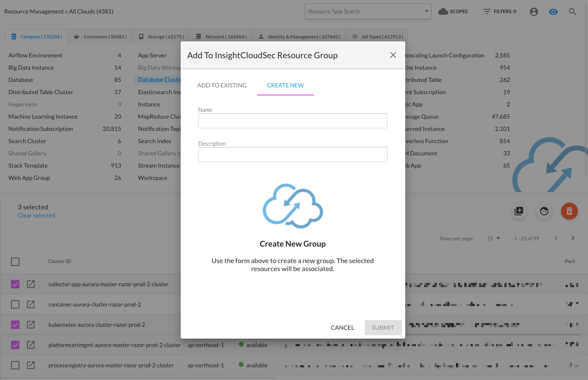Open kubernetes-aurora-cluster details via launch icon
Image resolution: width=588 pixels, height=380 pixels.
click(x=31, y=325)
